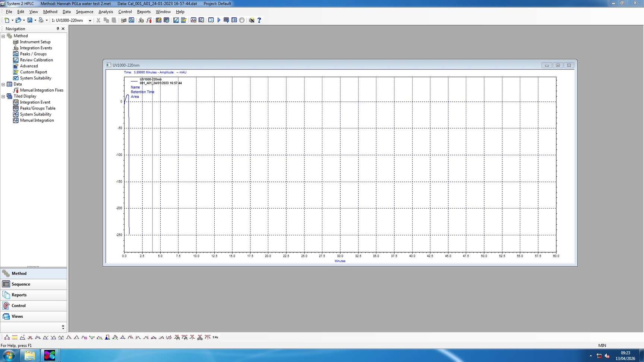
Task: Collapse the Method tree node
Action: pos(3,36)
